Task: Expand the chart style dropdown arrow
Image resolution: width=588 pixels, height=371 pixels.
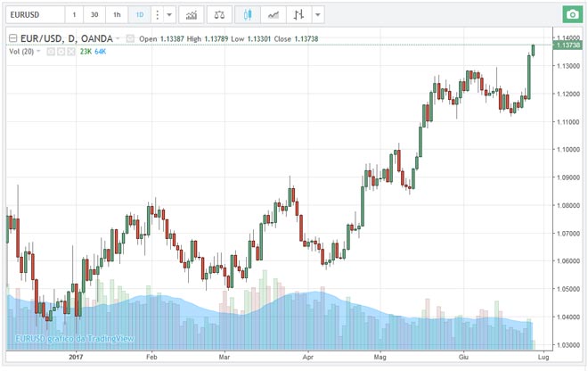Action: [319, 15]
